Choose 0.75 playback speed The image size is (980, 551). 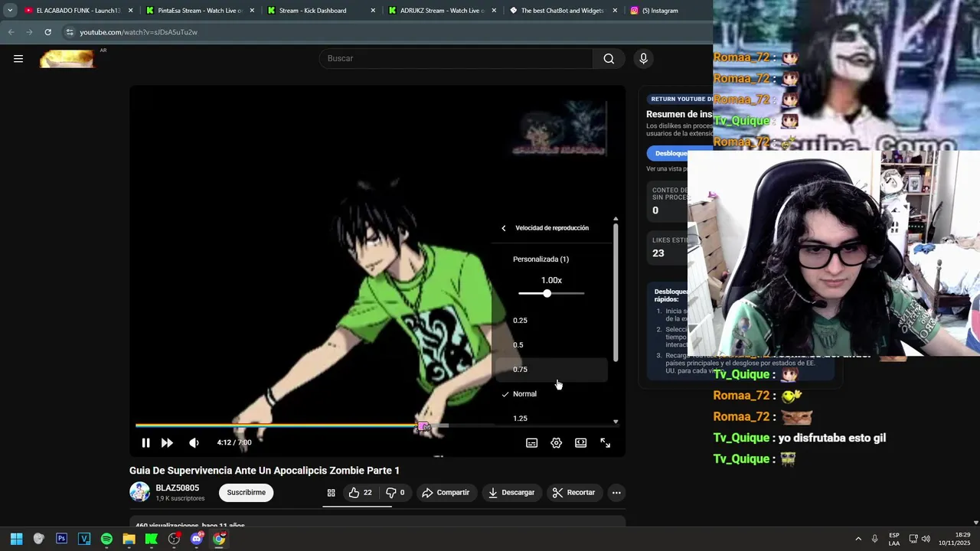coord(551,369)
